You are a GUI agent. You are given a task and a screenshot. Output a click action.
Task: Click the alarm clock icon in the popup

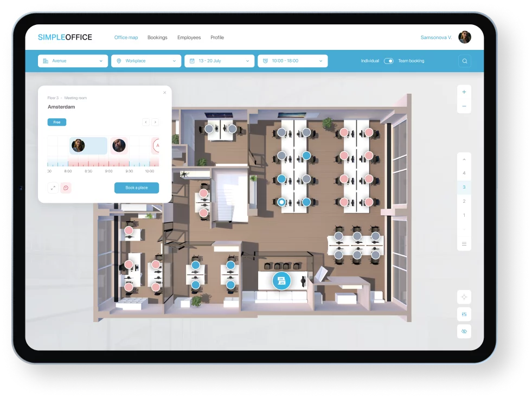pyautogui.click(x=66, y=188)
